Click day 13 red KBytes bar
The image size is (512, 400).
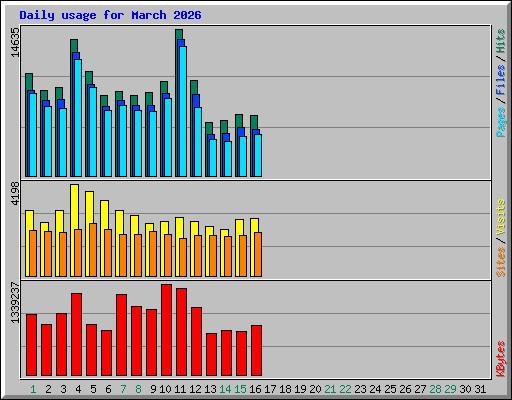point(211,355)
